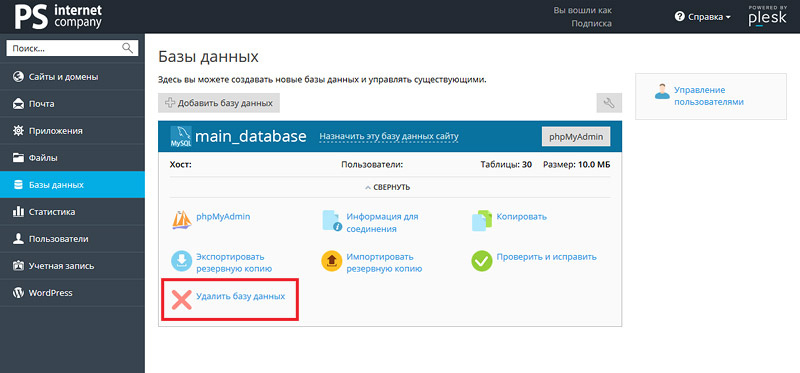Click the green check and repair icon

[x=482, y=261]
